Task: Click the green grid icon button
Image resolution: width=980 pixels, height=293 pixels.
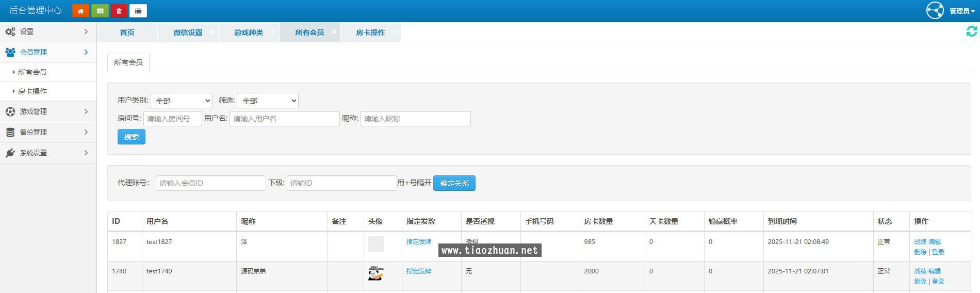Action: 100,11
